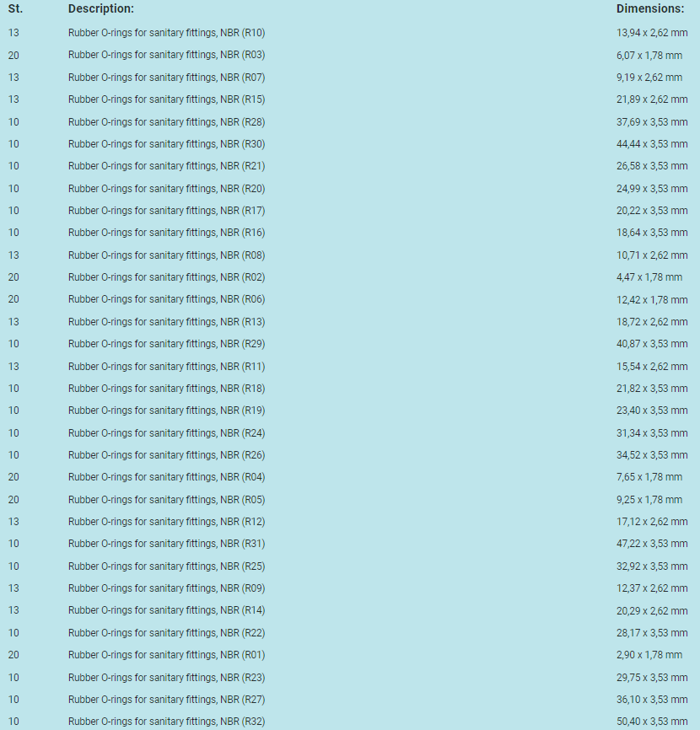Click the R28 O-ring description
700x730 pixels.
pyautogui.click(x=166, y=122)
